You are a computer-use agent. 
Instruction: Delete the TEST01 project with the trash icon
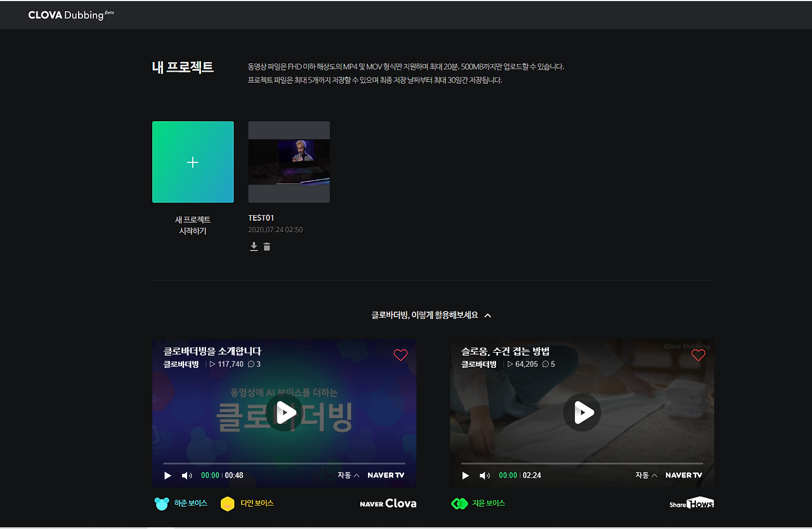click(267, 247)
